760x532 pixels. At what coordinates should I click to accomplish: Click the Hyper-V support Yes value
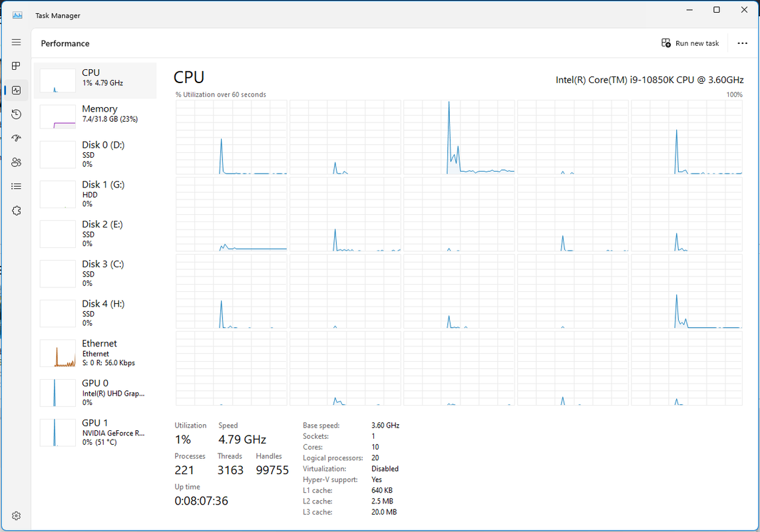click(377, 479)
